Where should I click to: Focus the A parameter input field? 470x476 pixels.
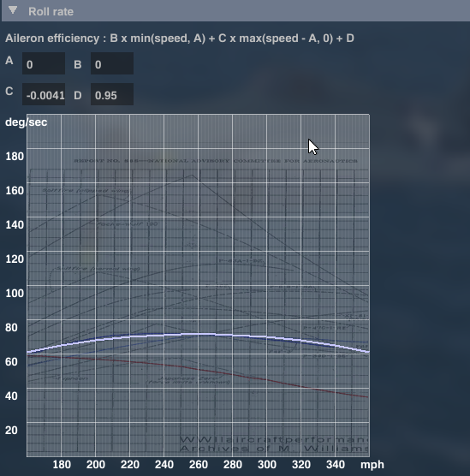pos(44,63)
